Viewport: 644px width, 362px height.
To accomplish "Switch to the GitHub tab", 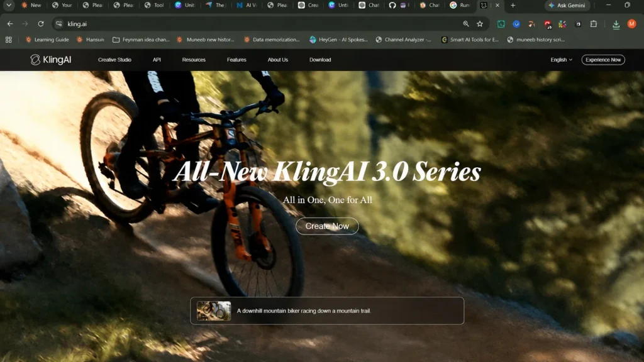I will coord(399,5).
